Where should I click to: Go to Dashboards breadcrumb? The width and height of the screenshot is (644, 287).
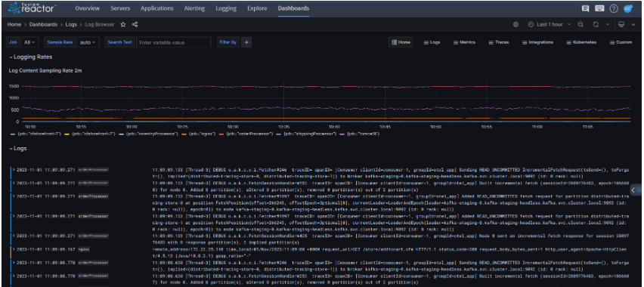44,25
